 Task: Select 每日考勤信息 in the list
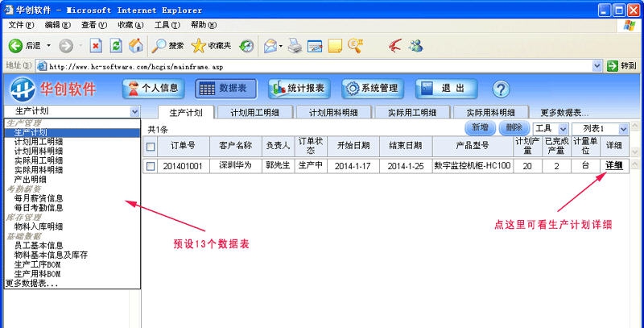[72, 208]
